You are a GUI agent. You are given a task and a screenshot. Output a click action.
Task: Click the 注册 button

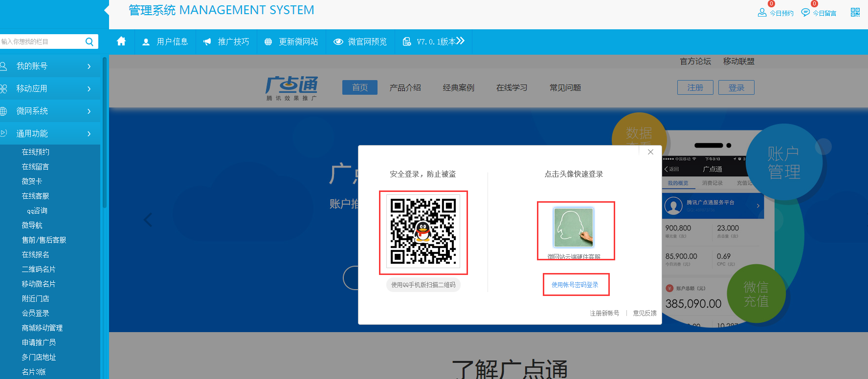pyautogui.click(x=695, y=87)
